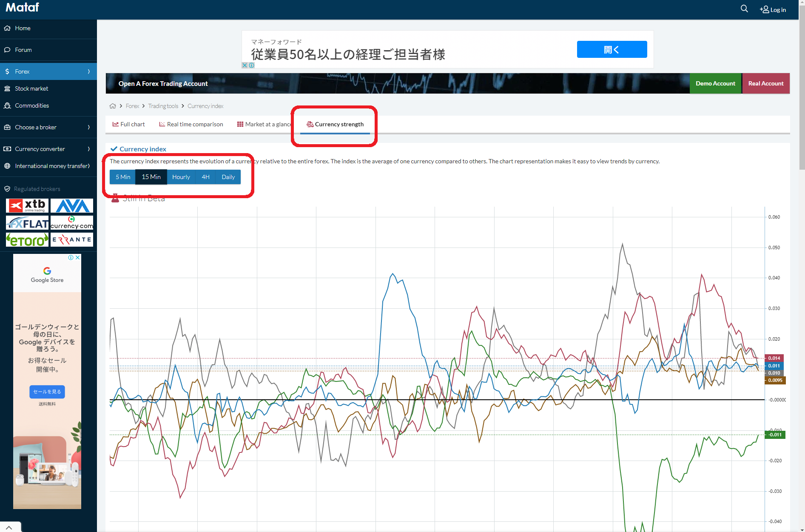Expand International money transfer submenu arrow

[x=89, y=166]
